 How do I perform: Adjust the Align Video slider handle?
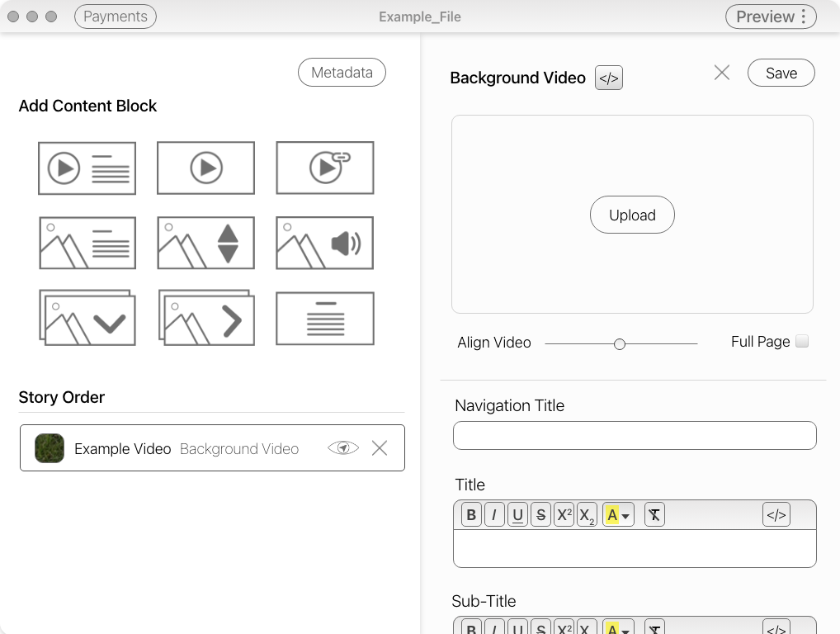[x=620, y=343]
